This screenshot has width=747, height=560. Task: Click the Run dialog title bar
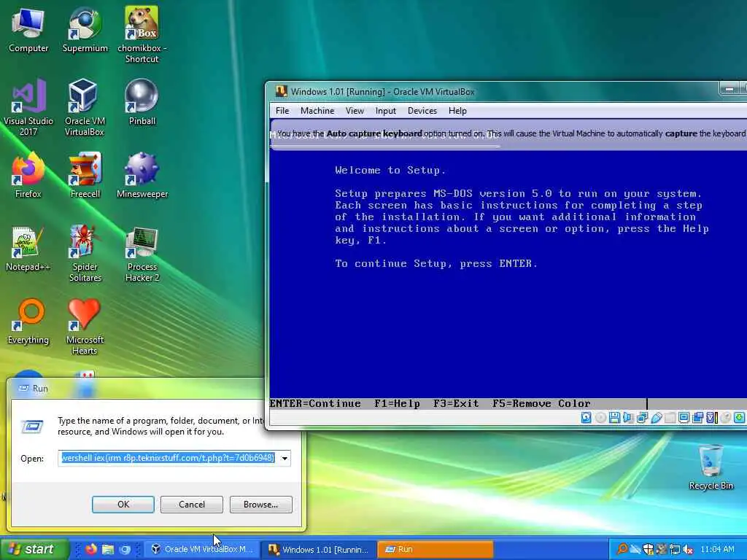click(138, 389)
